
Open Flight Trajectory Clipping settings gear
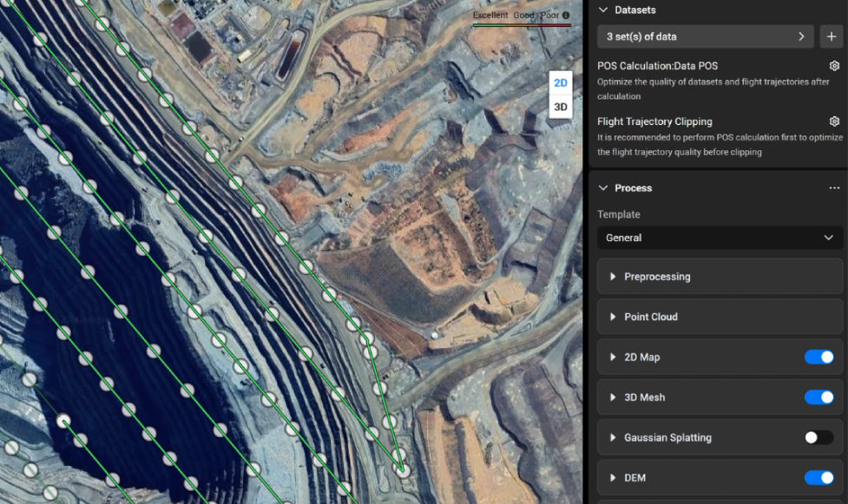tap(834, 121)
